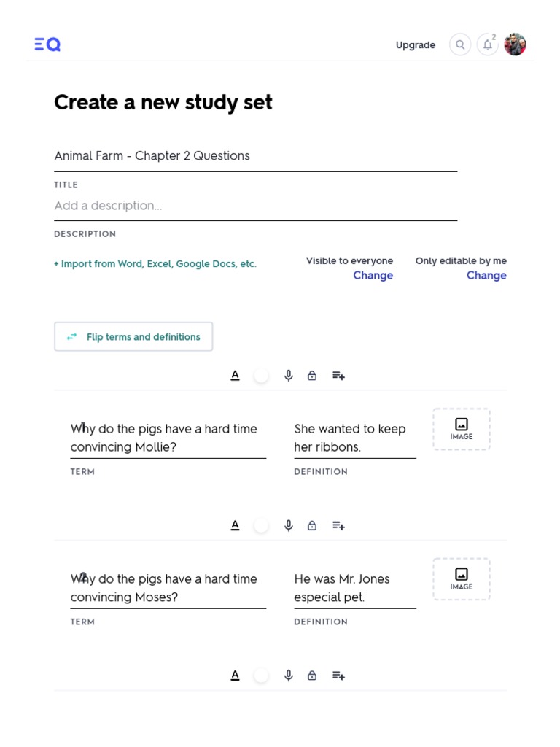
Task: Click the search magnifier icon in header
Action: click(460, 44)
